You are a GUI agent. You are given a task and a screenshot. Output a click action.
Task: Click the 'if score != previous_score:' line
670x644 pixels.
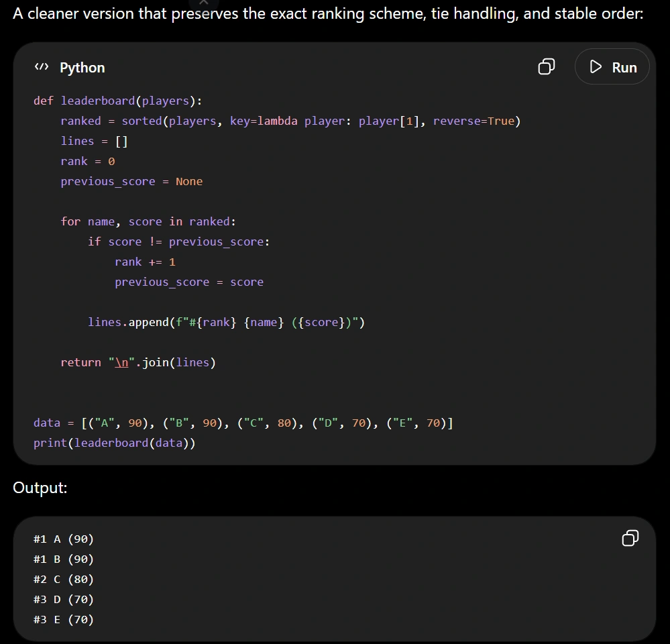[178, 242]
